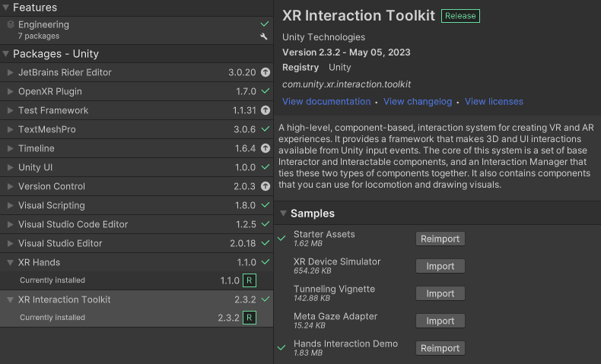Import the XR Device Simulator sample
Image resolution: width=601 pixels, height=364 pixels.
point(440,266)
